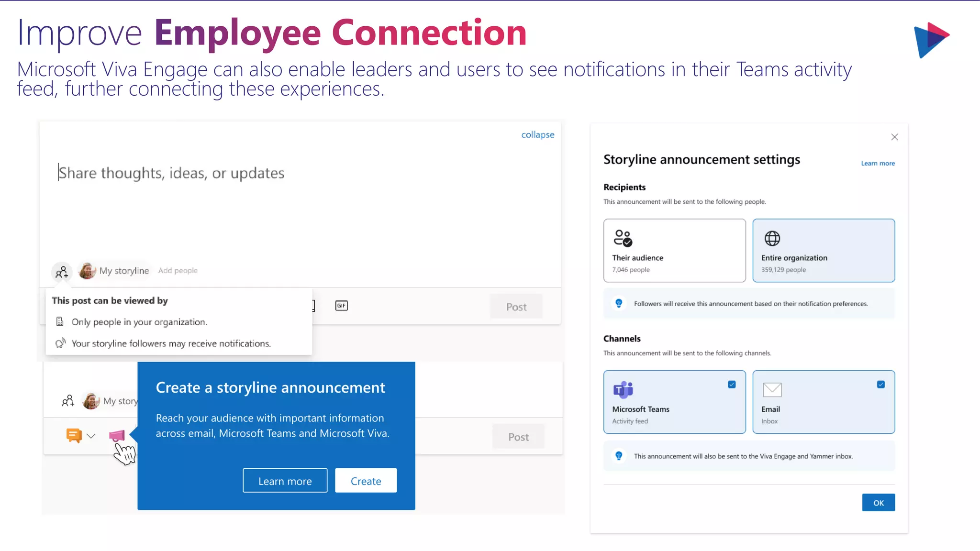Click "7,046 people" count text

tap(631, 270)
